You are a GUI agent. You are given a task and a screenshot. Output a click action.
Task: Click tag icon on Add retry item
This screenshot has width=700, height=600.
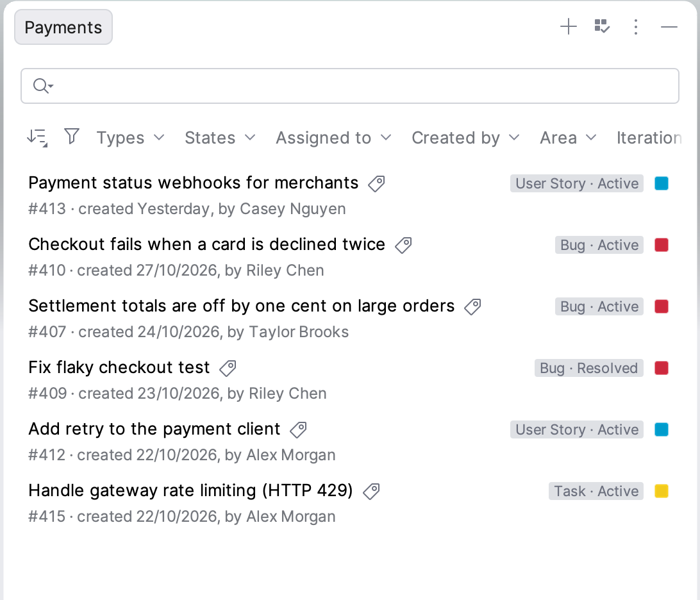298,430
